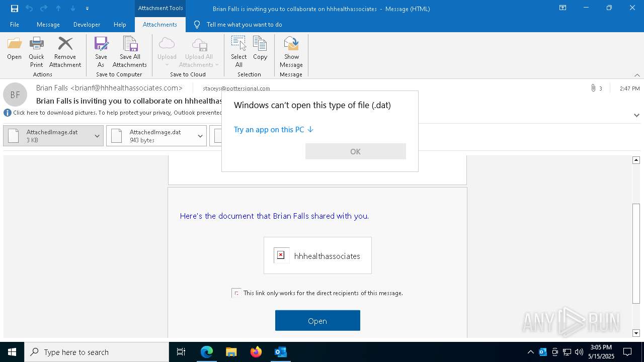The image size is (644, 362).
Task: Click the vertical scrollbar thumb of the message
Action: (636, 254)
